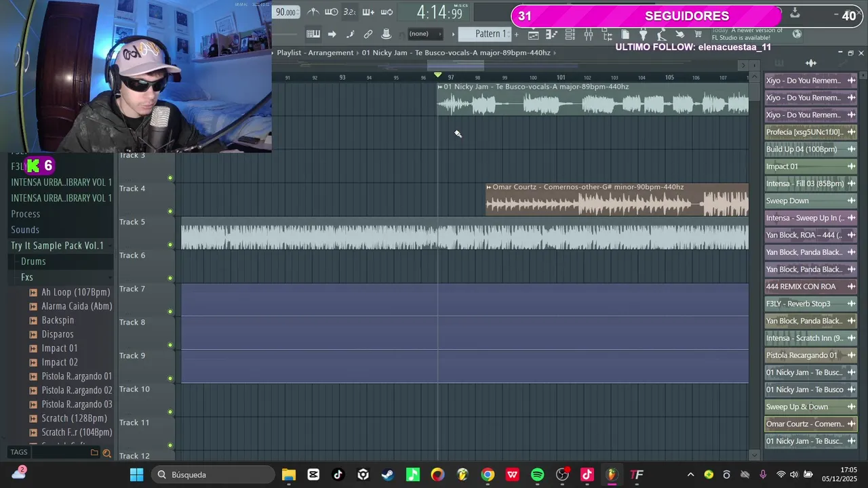This screenshot has width=868, height=488.
Task: Open Steam from the taskbar
Action: pyautogui.click(x=388, y=474)
